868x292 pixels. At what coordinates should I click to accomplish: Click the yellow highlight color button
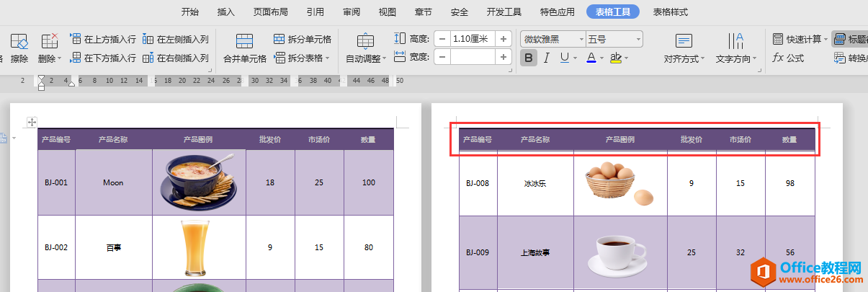click(x=616, y=58)
